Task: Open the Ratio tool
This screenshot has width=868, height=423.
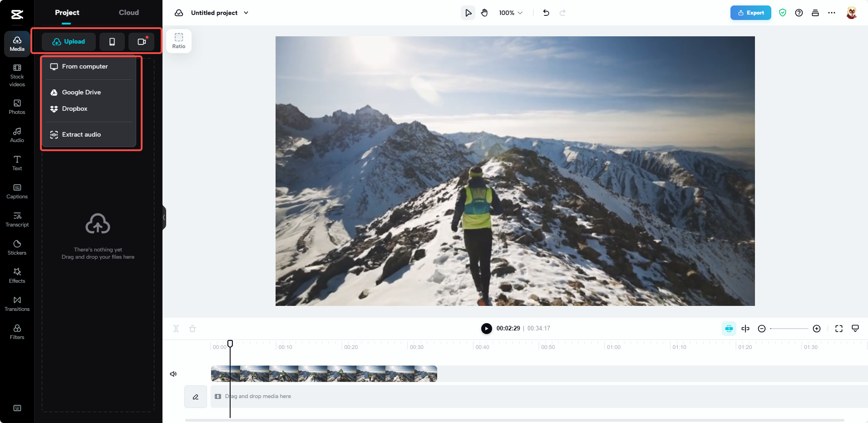Action: pos(179,41)
